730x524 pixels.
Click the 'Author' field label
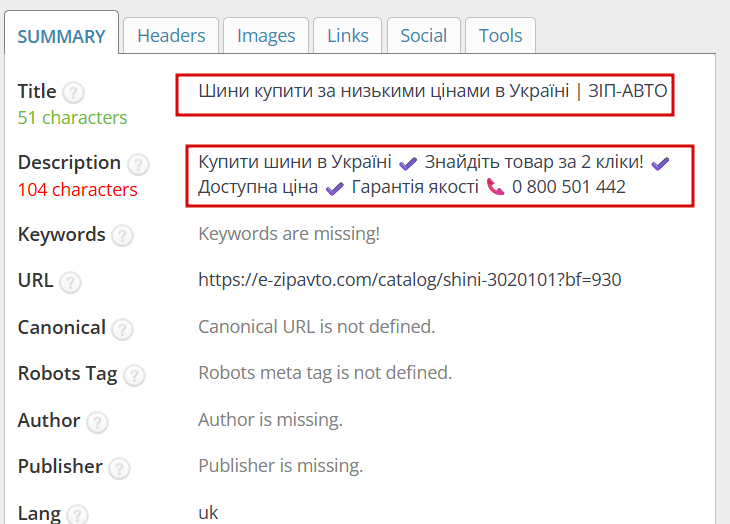(49, 420)
